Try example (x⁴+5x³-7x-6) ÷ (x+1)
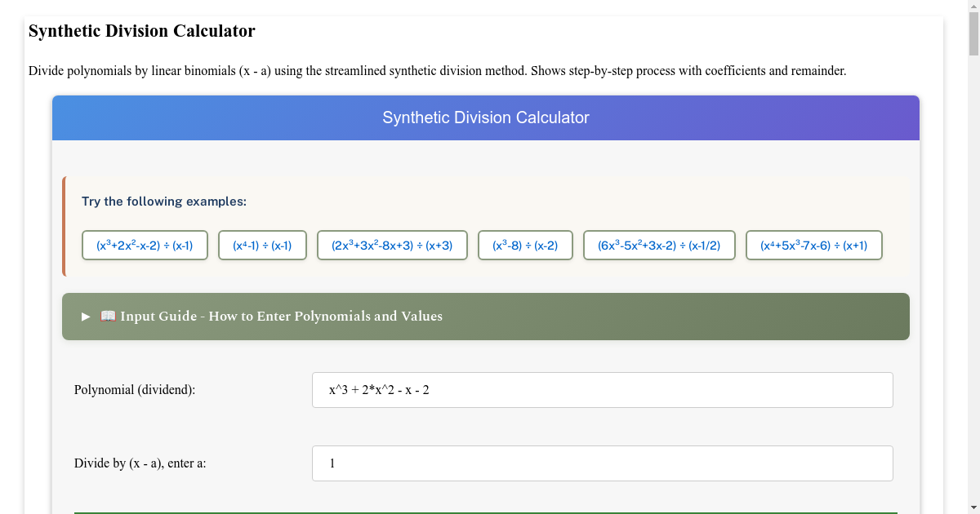980x514 pixels. click(813, 245)
